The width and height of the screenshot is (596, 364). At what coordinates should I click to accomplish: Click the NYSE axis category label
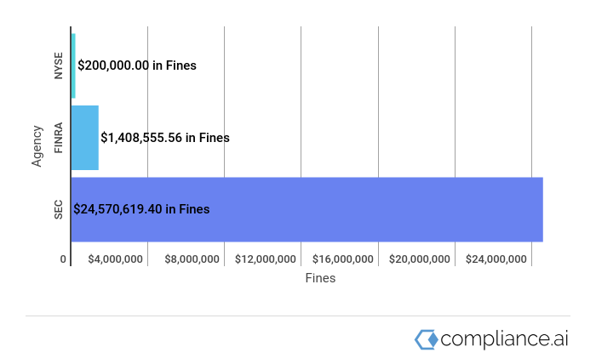coord(58,65)
